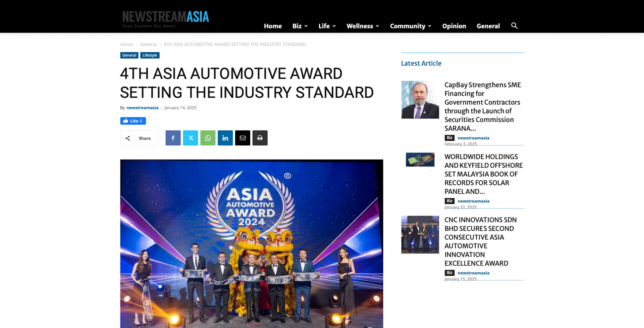Open CNC Innovations award article headline
The height and width of the screenshot is (328, 644).
coord(480,241)
